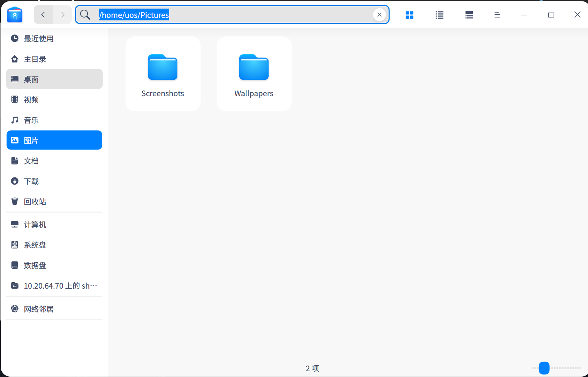Image resolution: width=588 pixels, height=377 pixels.
Task: Go to 主目录 home directory
Action: point(54,59)
